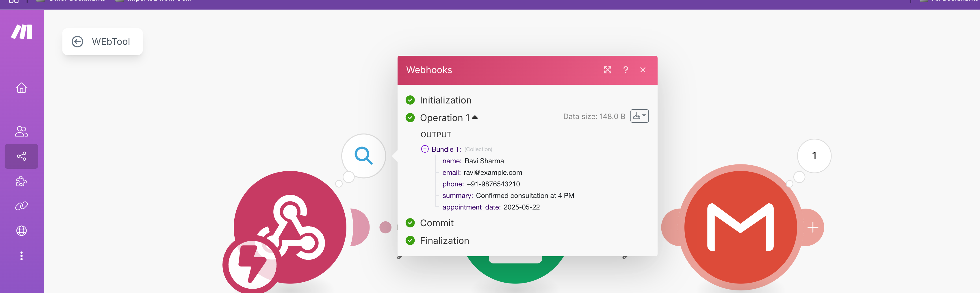Click the Webhooks module's right connector
This screenshot has height=293, width=980.
[359, 227]
